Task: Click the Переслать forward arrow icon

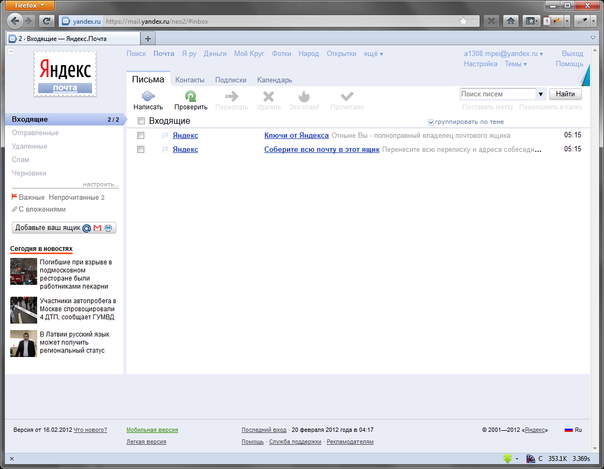Action: coord(232,96)
